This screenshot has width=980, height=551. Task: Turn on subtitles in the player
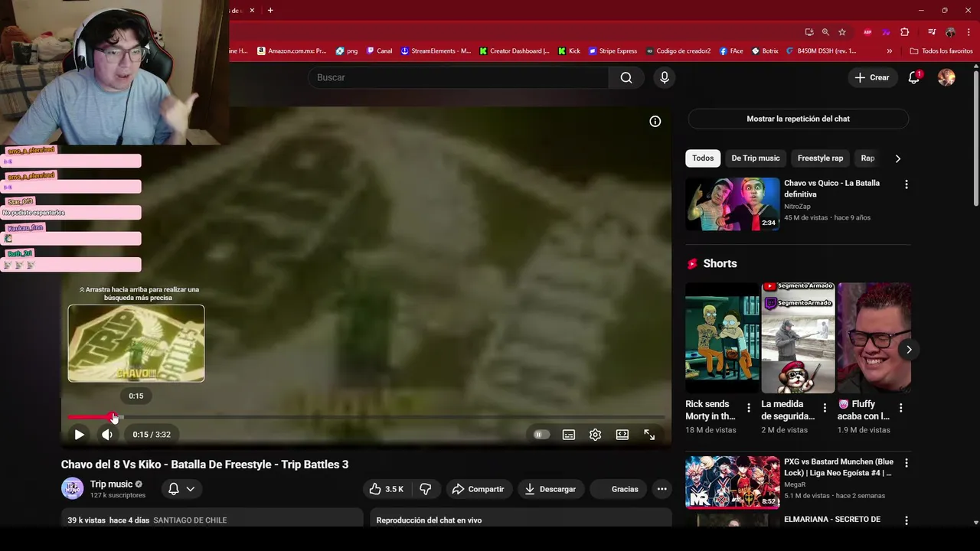[x=569, y=435]
